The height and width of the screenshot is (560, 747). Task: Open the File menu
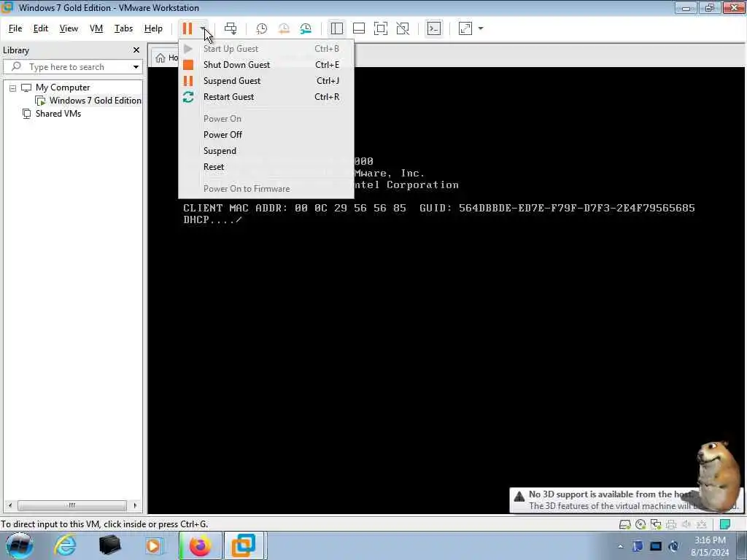(x=15, y=28)
